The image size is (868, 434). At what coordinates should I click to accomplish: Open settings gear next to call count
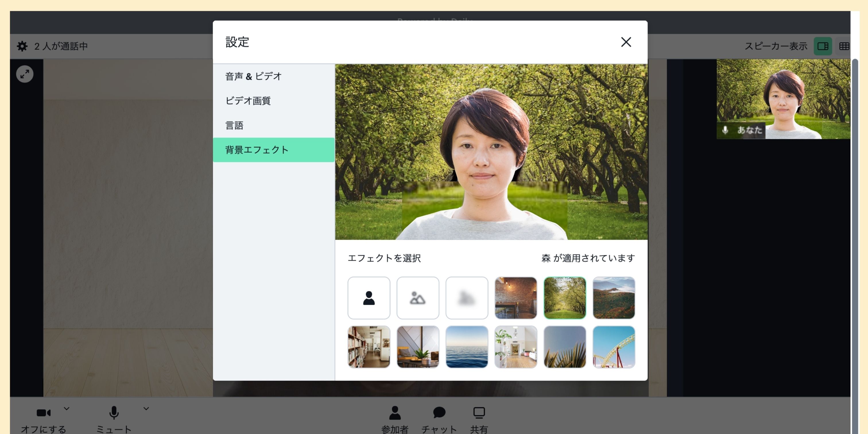(22, 46)
